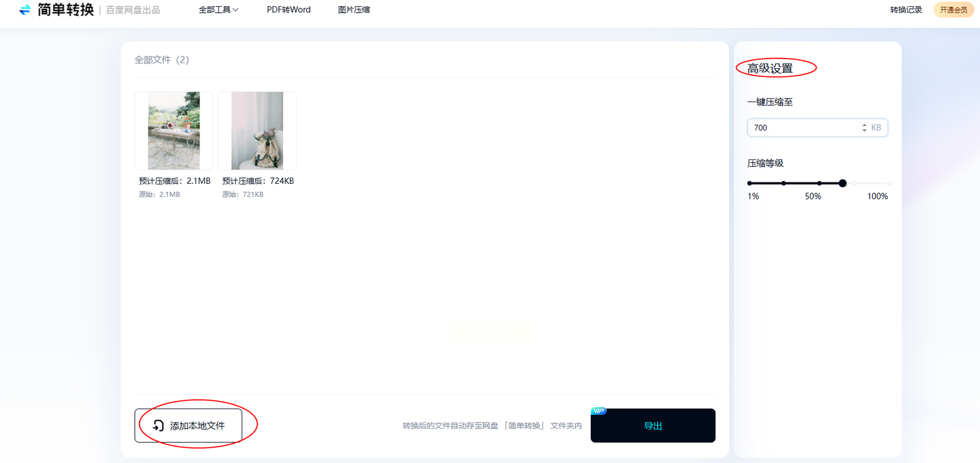Screen dimensions: 980x463
Task: Click the VIP badge on export button
Action: [598, 411]
